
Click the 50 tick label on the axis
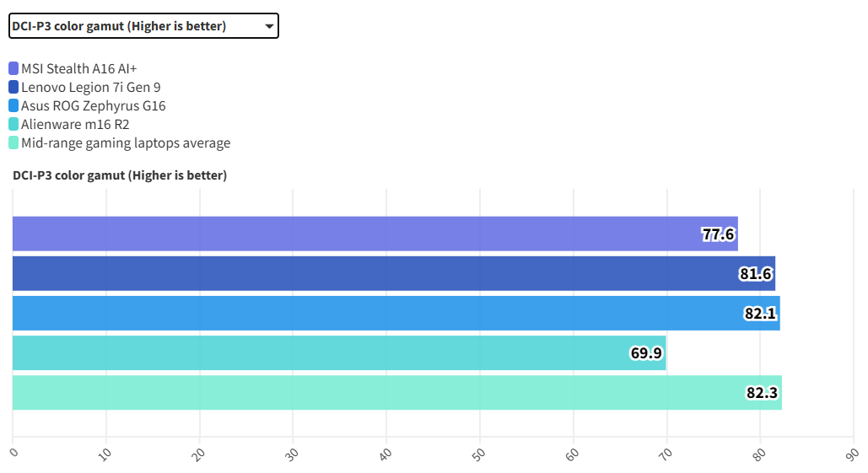coord(477,454)
